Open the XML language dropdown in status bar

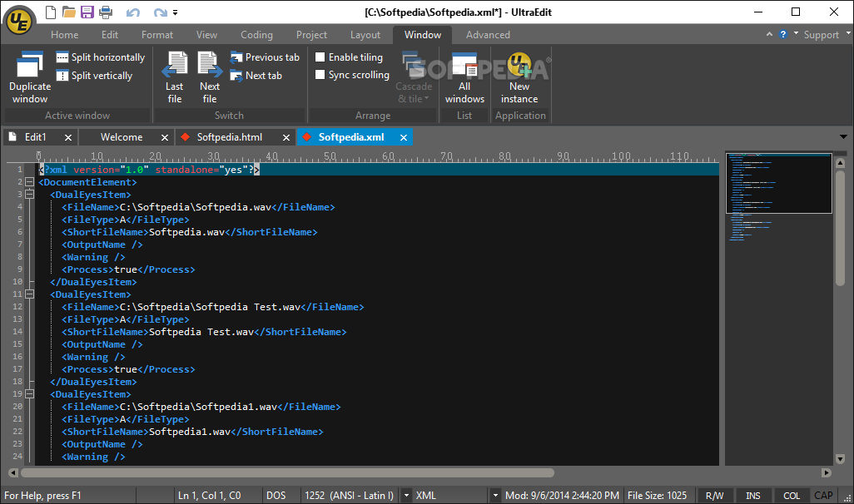coord(494,496)
